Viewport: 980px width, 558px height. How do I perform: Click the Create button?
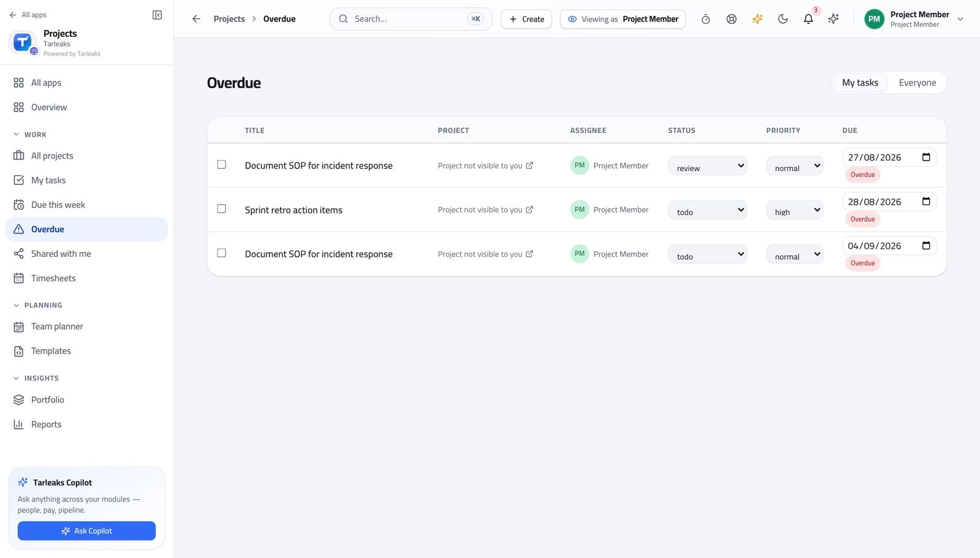click(x=526, y=19)
